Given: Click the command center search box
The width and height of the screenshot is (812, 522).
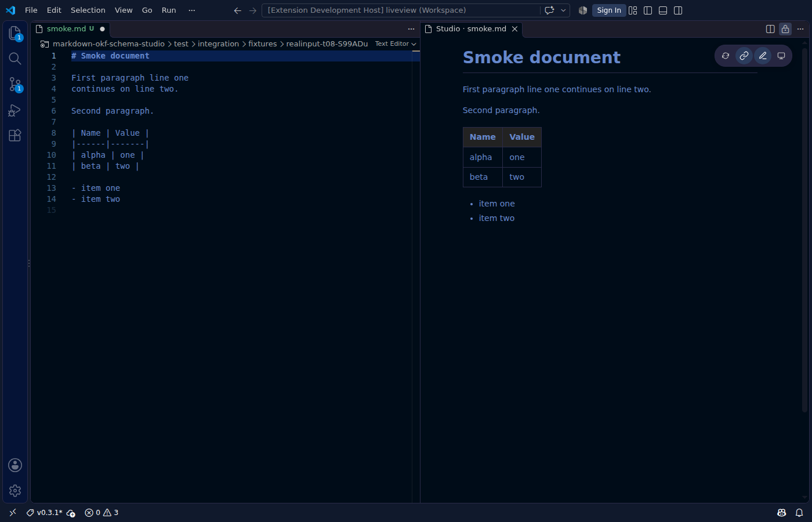Looking at the screenshot, I should pos(401,10).
